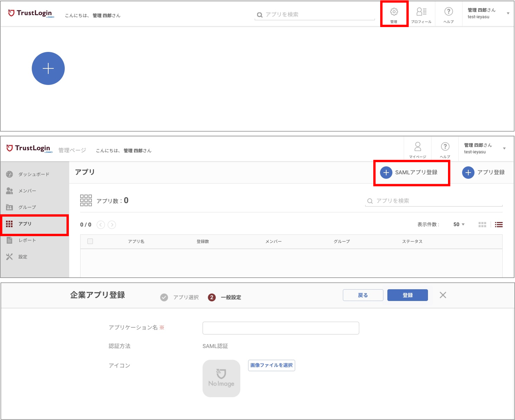
Task: Select all apps via the table header checkbox
Action: 90,241
